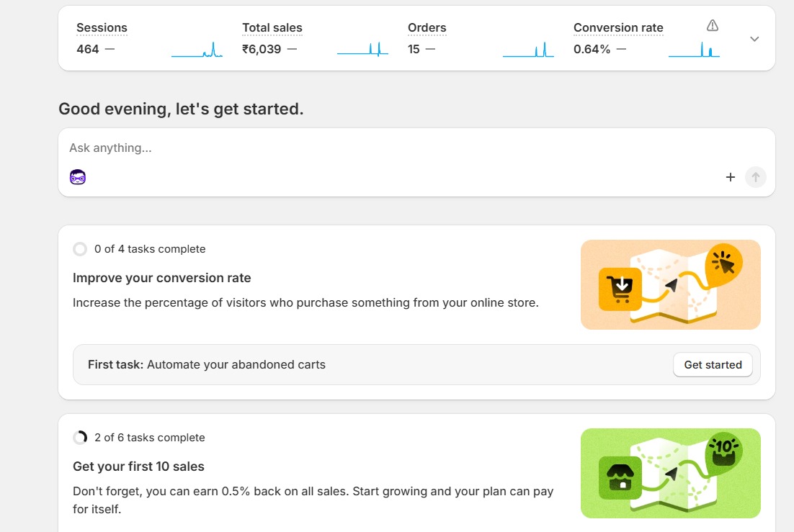Open the Sessions sparkline chart

tap(197, 50)
